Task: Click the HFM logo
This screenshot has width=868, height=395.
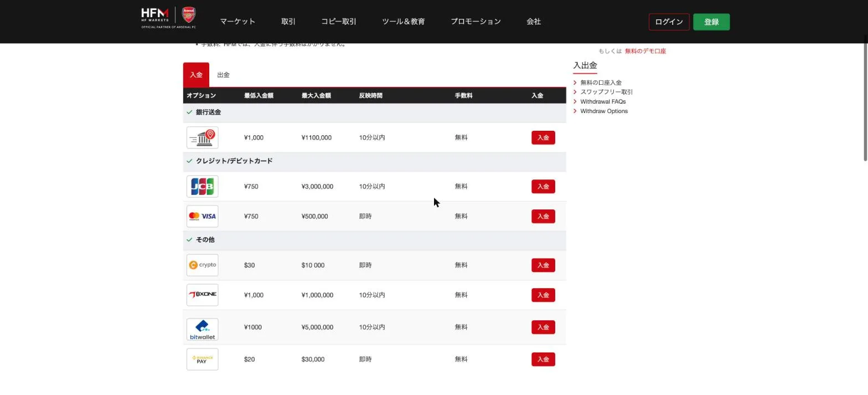Action: (x=155, y=15)
